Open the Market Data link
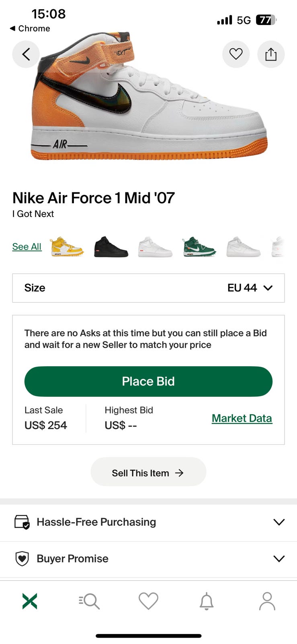The width and height of the screenshot is (297, 644). click(242, 418)
